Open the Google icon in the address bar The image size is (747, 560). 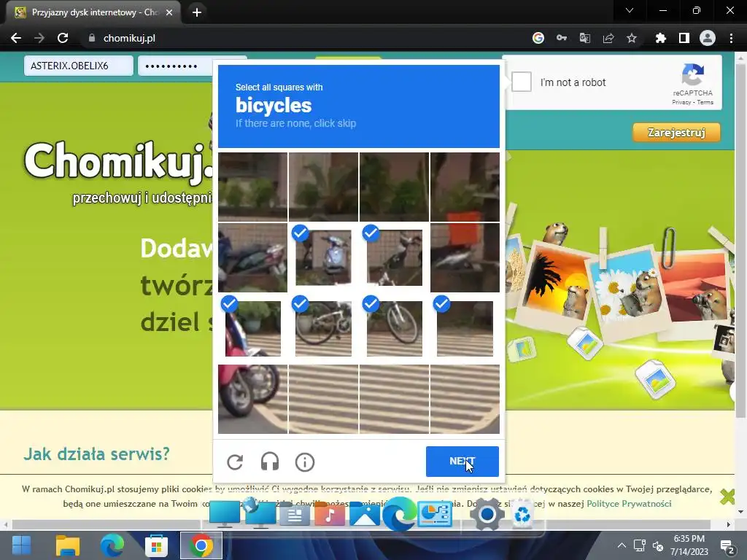point(538,38)
